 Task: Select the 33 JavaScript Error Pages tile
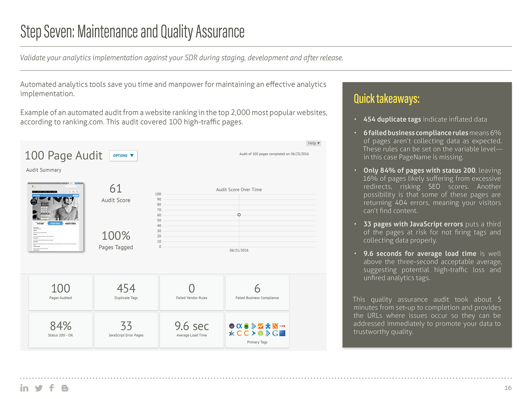click(126, 330)
